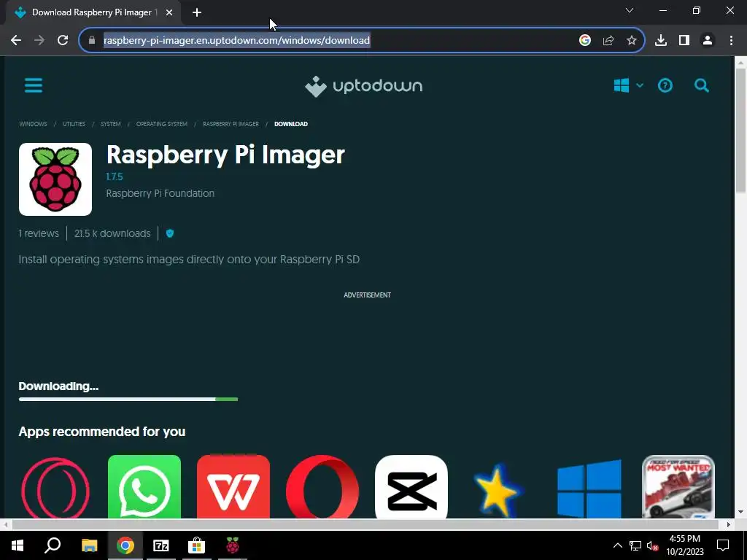Viewport: 747px width, 560px height.
Task: Go back with the browser back arrow
Action: (16, 41)
